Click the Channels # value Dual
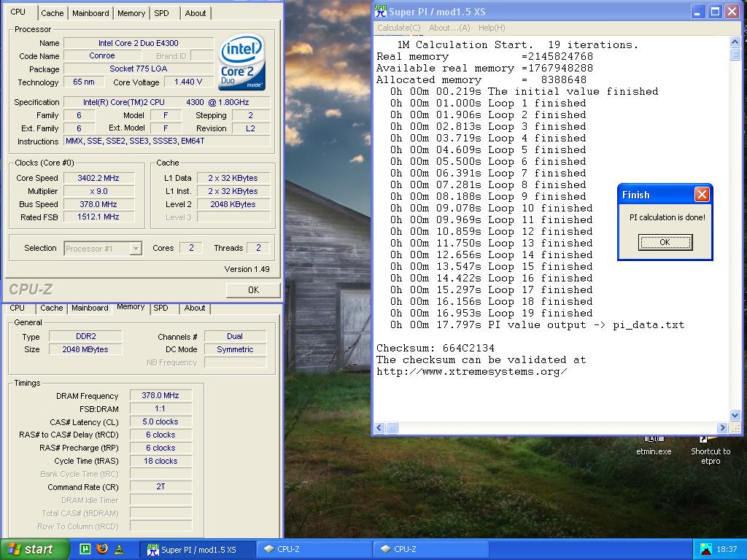The image size is (747, 560). [x=235, y=336]
